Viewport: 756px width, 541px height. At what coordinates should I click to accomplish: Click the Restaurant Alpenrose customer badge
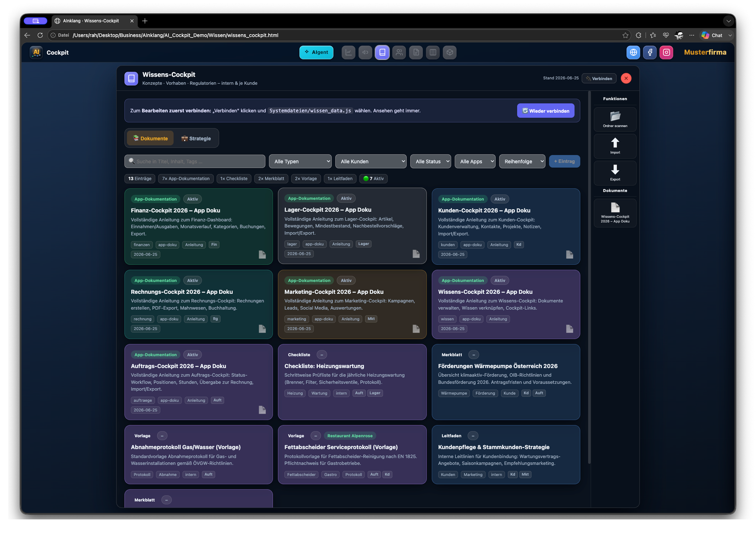coord(350,436)
